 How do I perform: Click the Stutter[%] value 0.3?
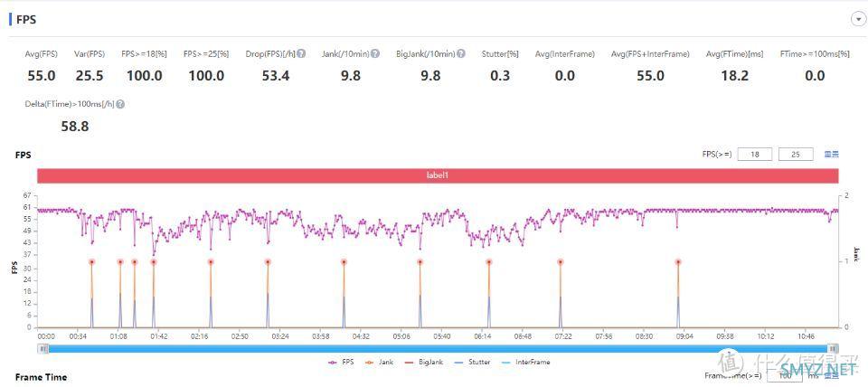(x=500, y=76)
